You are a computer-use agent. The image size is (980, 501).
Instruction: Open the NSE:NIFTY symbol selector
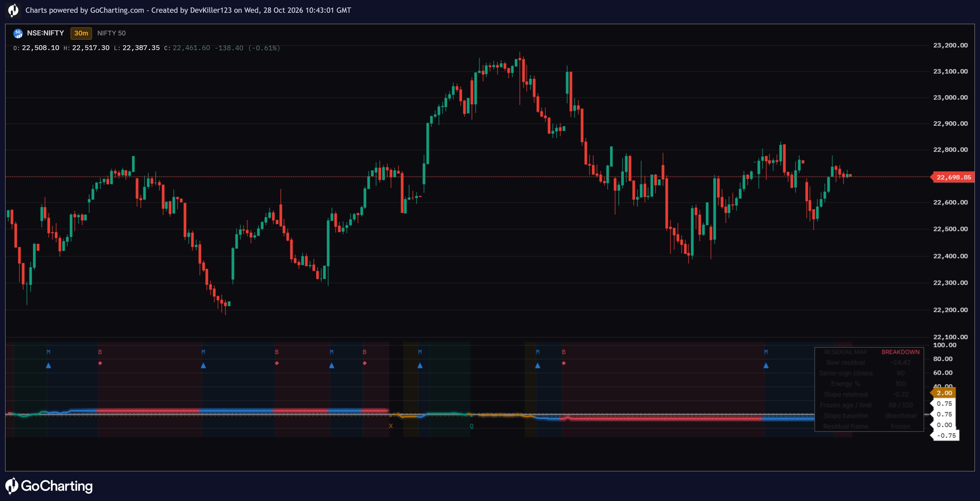click(45, 33)
